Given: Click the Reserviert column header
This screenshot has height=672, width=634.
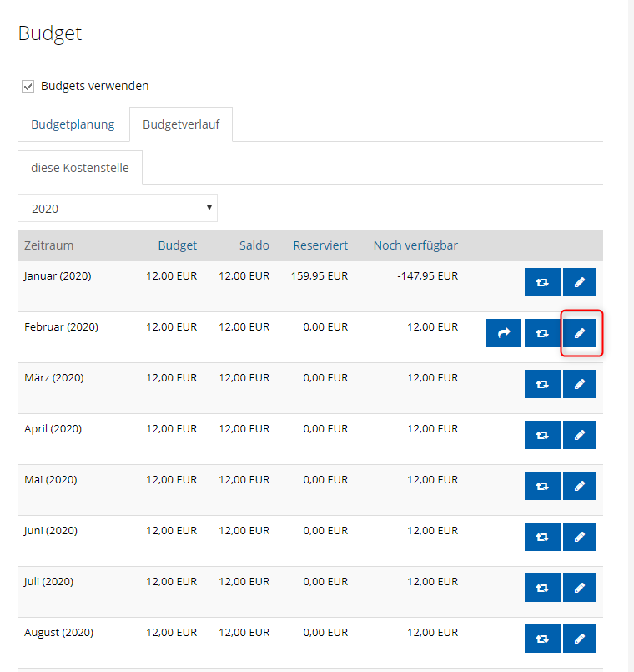Looking at the screenshot, I should [320, 245].
